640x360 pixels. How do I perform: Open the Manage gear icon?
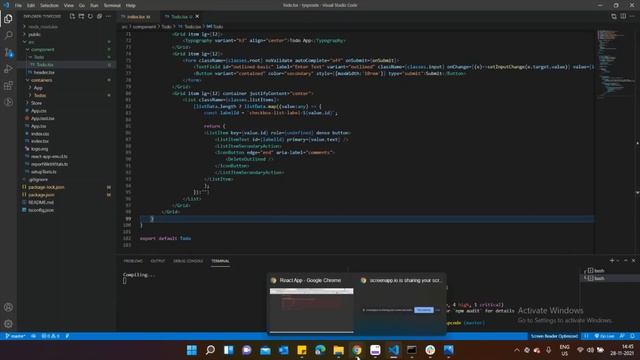[8, 324]
